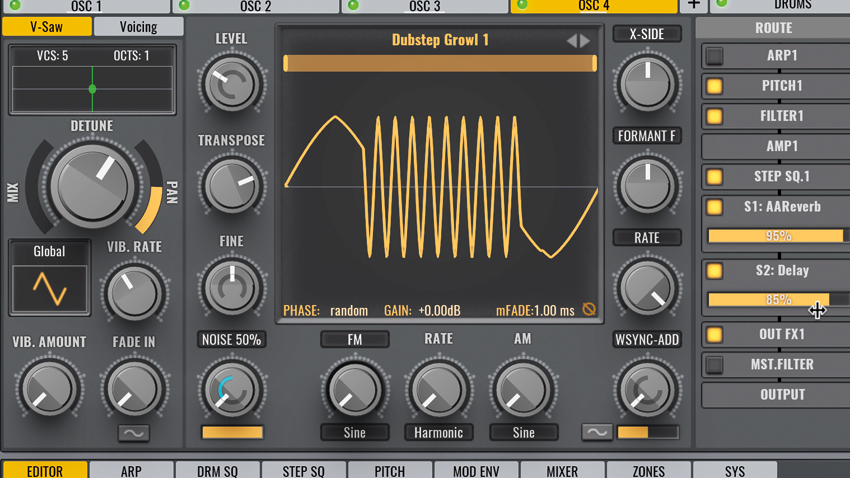Viewport: 850px width, 478px height.
Task: Select next waveform arrow next to Dubstep Growl 1
Action: [x=585, y=41]
